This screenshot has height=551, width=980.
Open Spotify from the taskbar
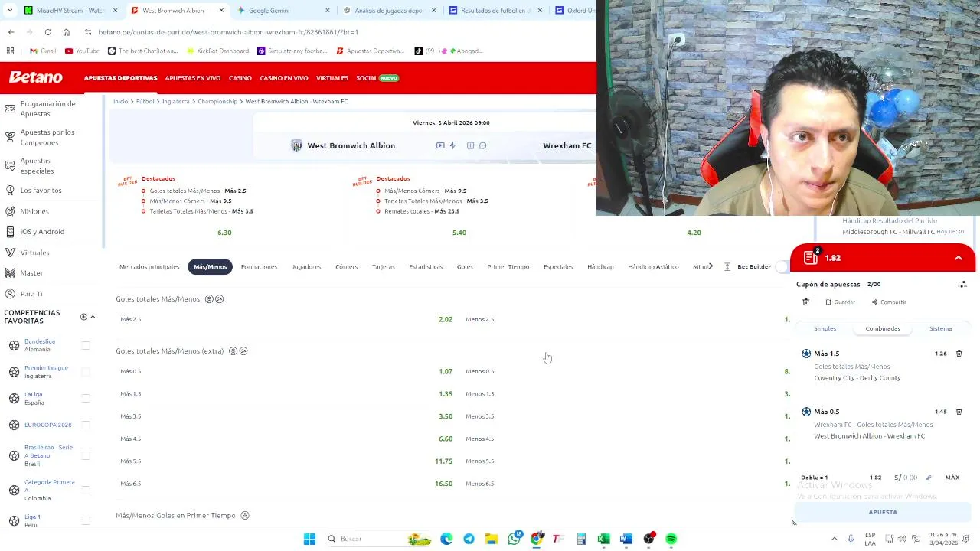(671, 539)
